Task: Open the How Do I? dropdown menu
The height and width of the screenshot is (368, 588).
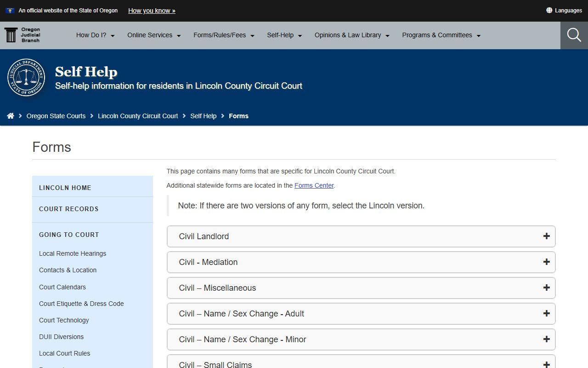Action: tap(96, 35)
